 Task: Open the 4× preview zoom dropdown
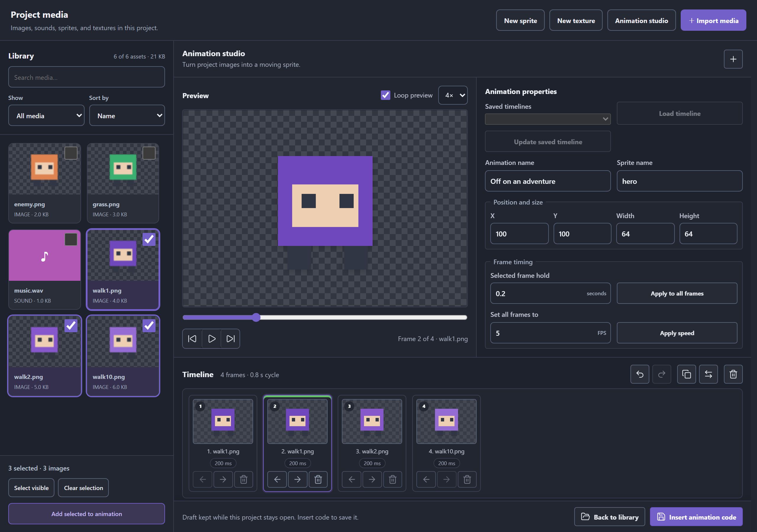[x=453, y=95]
